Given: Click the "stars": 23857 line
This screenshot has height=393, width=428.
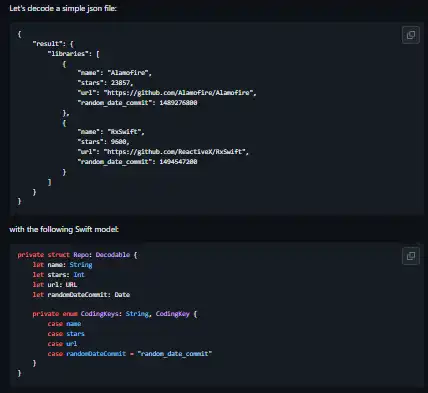Looking at the screenshot, I should 105,83.
